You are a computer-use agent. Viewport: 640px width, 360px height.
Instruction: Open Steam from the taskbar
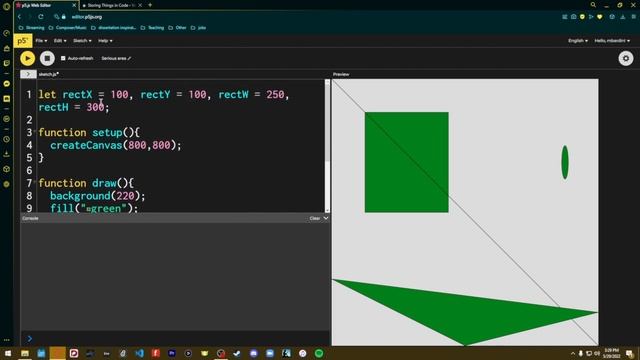tap(237, 353)
